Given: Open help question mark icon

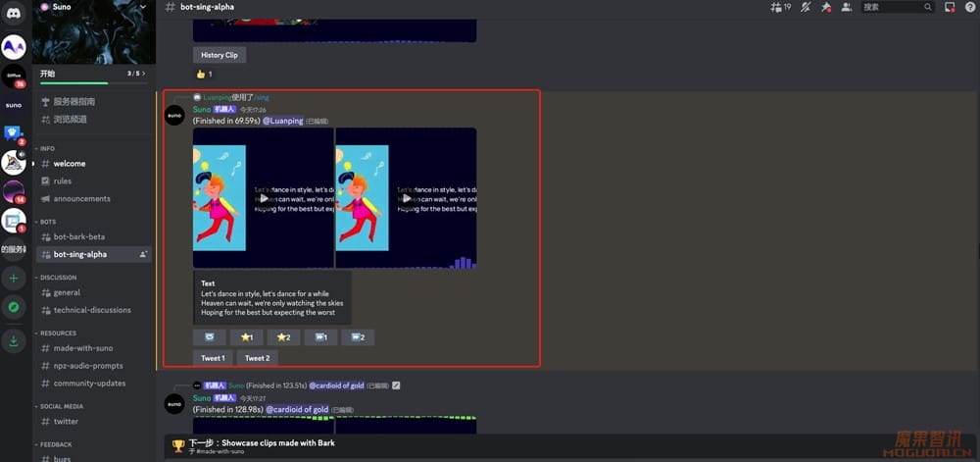Looking at the screenshot, I should [x=969, y=7].
